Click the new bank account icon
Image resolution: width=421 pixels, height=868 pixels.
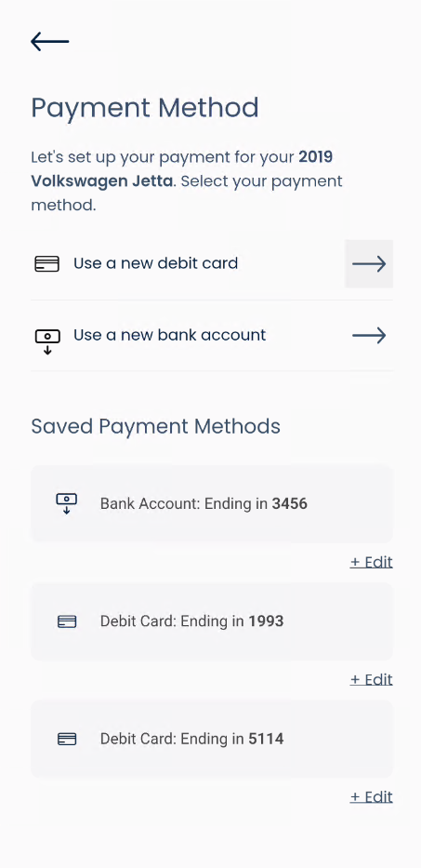(47, 341)
